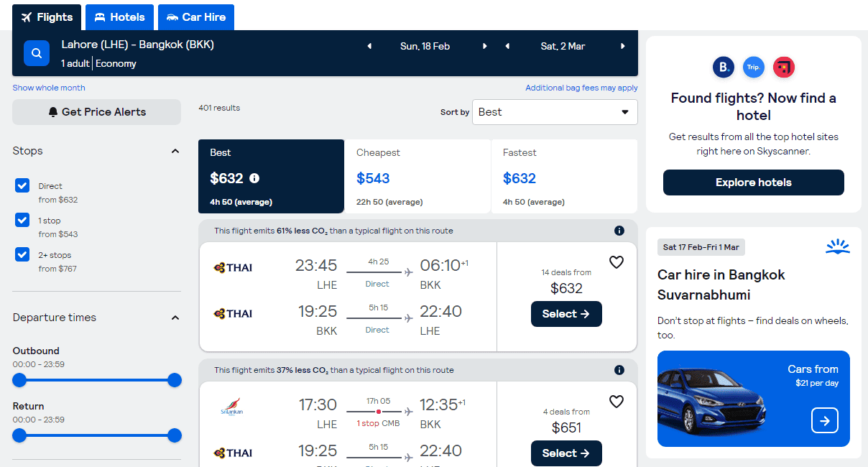This screenshot has width=868, height=467.
Task: Click 17:30 LHE departure time
Action: [x=318, y=405]
